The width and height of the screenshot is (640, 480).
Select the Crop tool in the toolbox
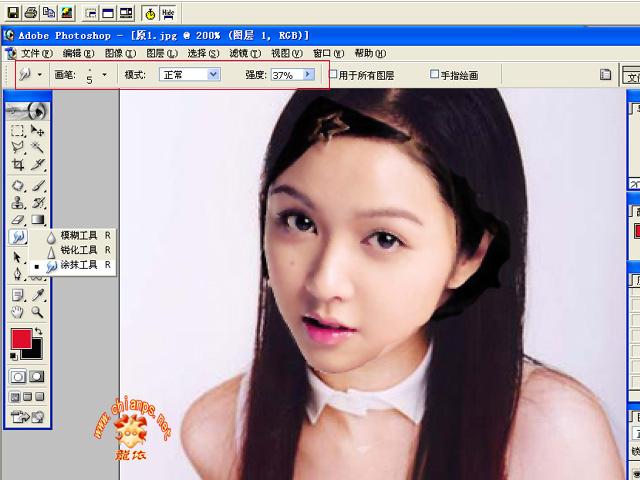[18, 165]
